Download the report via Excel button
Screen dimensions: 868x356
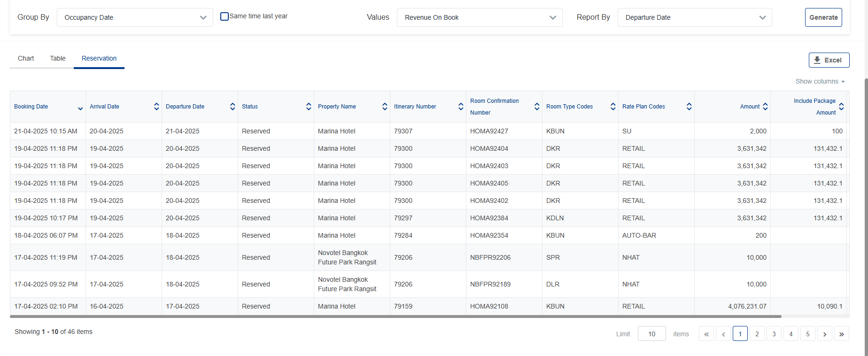pyautogui.click(x=829, y=60)
